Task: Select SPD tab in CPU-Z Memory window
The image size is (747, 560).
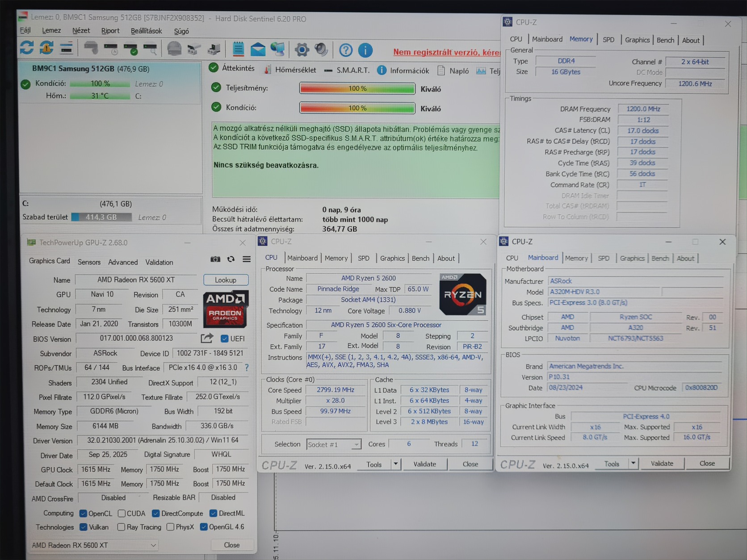Action: click(609, 40)
